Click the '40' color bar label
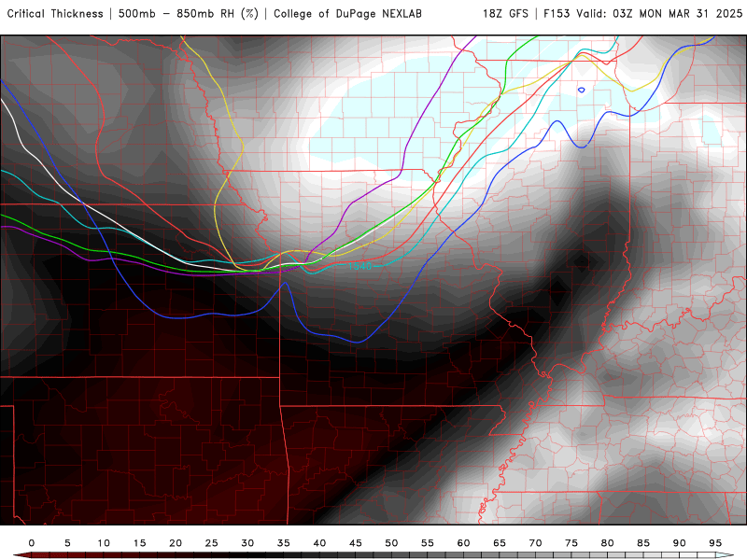 [x=319, y=543]
